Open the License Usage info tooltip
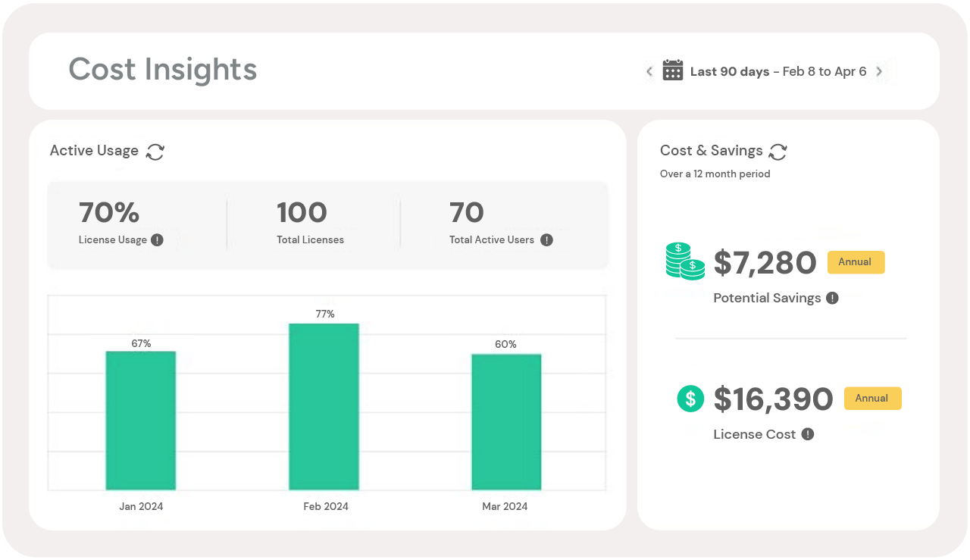Screen dimensions: 970x560 click(157, 240)
